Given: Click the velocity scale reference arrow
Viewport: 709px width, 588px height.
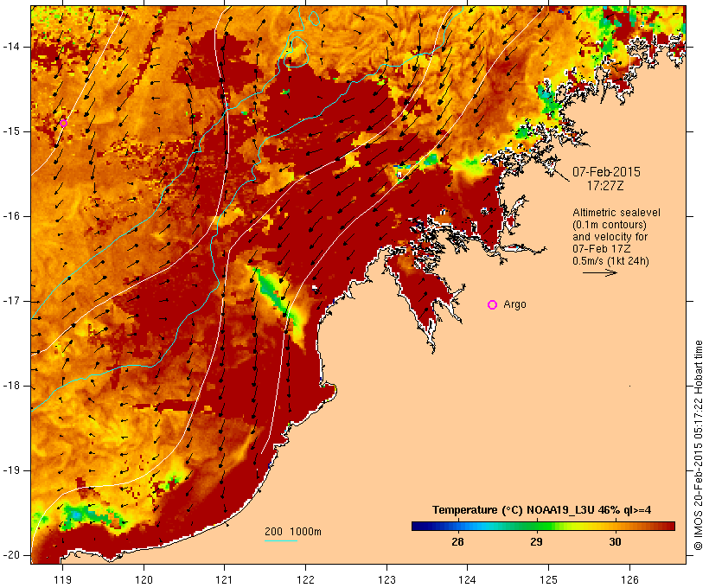Looking at the screenshot, I should [x=599, y=272].
